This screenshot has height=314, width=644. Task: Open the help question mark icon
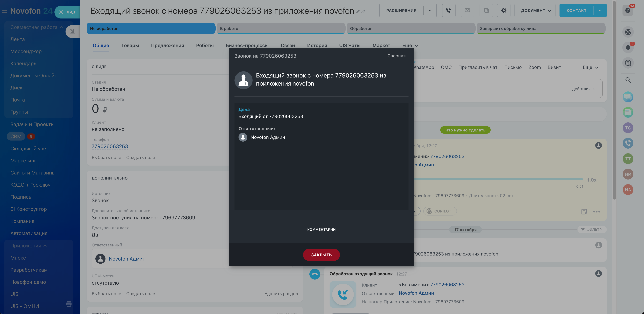628,11
